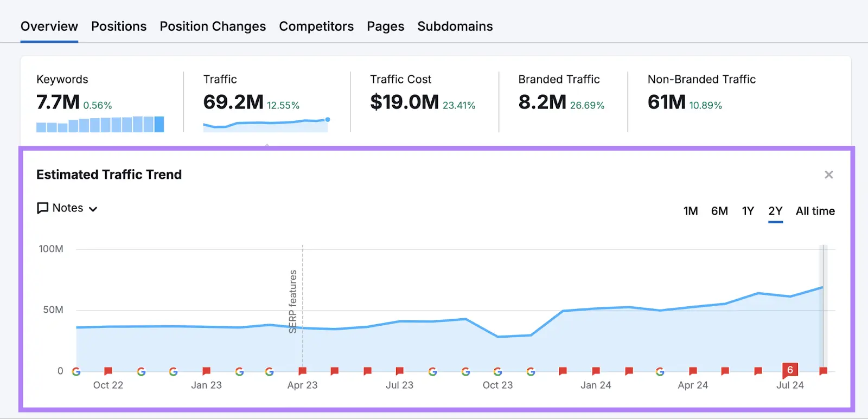868x419 pixels.
Task: Click the red flag at SERP features line
Action: 302,371
